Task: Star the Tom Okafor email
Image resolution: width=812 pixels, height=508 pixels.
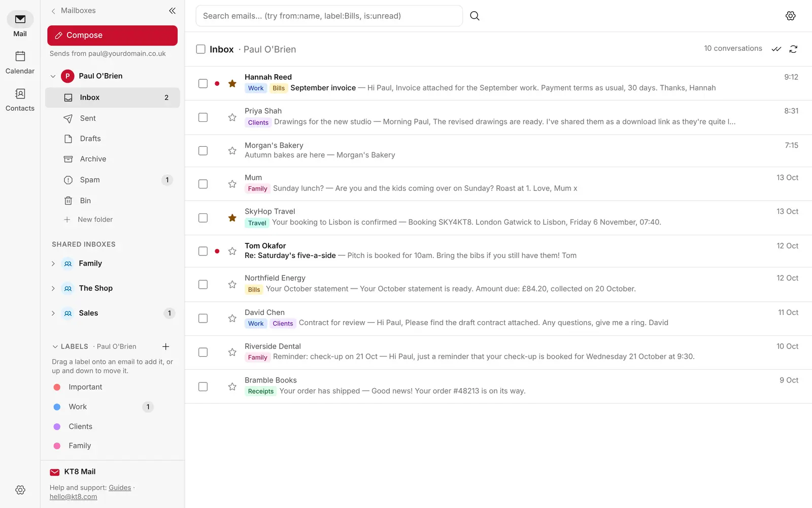Action: point(232,251)
